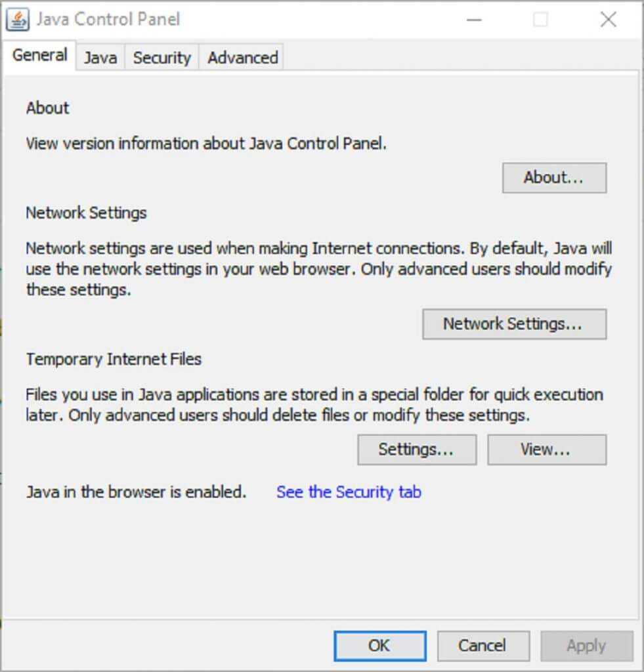Go to the Advanced tab
644x672 pixels.
tap(242, 58)
